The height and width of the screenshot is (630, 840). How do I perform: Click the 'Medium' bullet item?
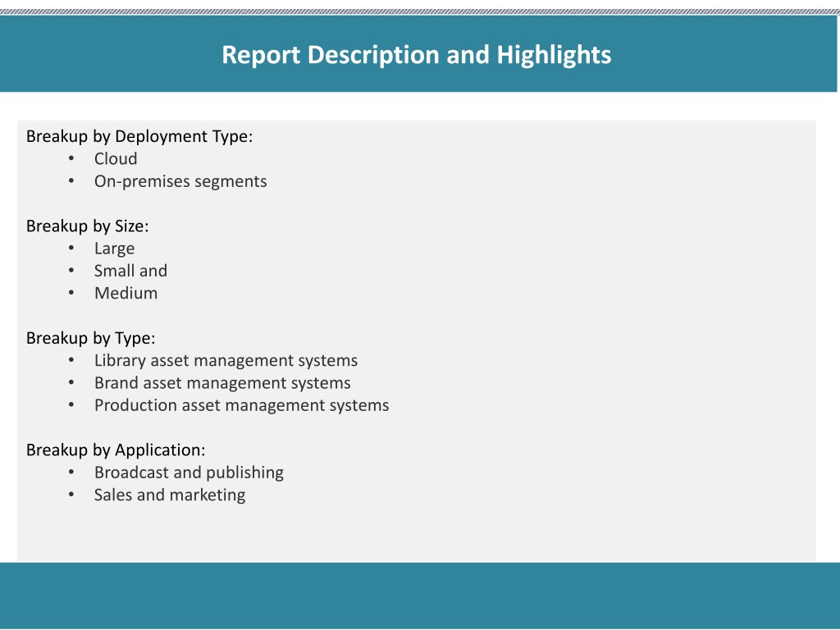pyautogui.click(x=126, y=293)
